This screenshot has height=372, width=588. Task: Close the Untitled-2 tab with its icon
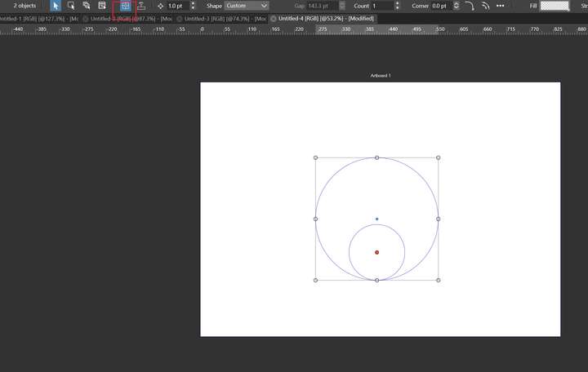click(x=86, y=19)
